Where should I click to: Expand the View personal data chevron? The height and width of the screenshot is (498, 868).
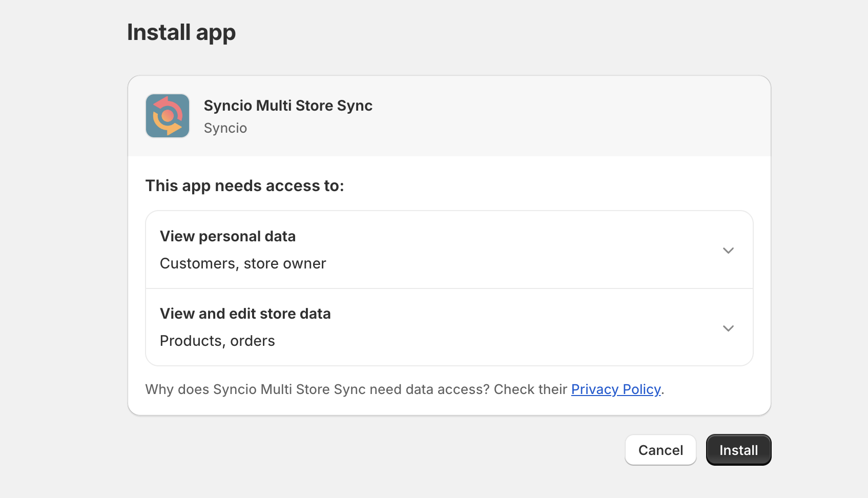pyautogui.click(x=728, y=251)
